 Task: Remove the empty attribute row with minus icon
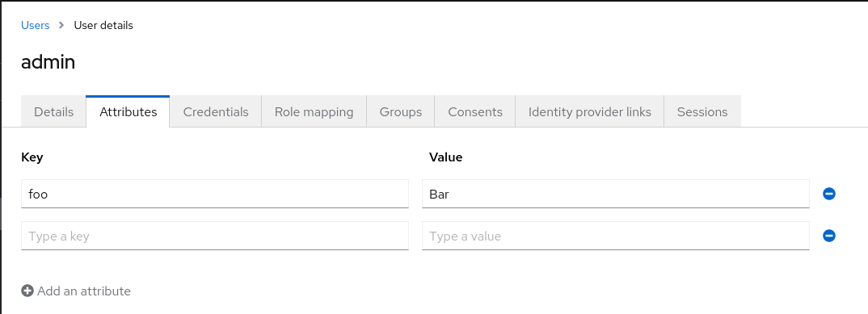[x=828, y=236]
